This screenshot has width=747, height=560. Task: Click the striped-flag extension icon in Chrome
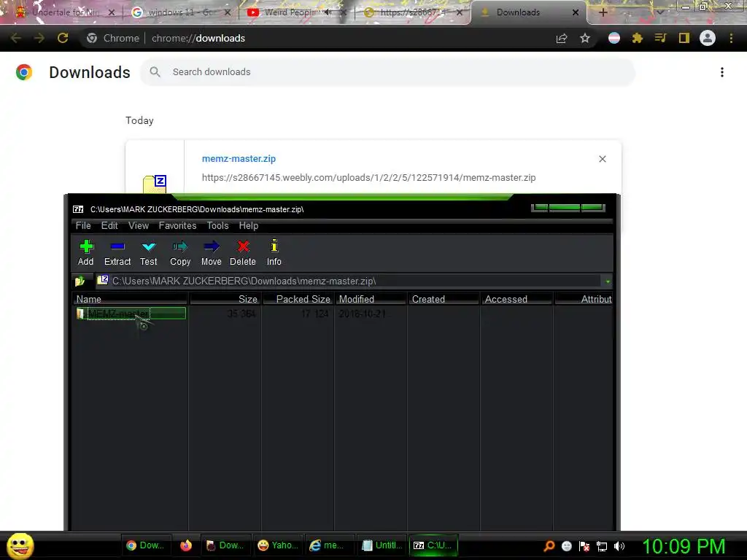(614, 38)
